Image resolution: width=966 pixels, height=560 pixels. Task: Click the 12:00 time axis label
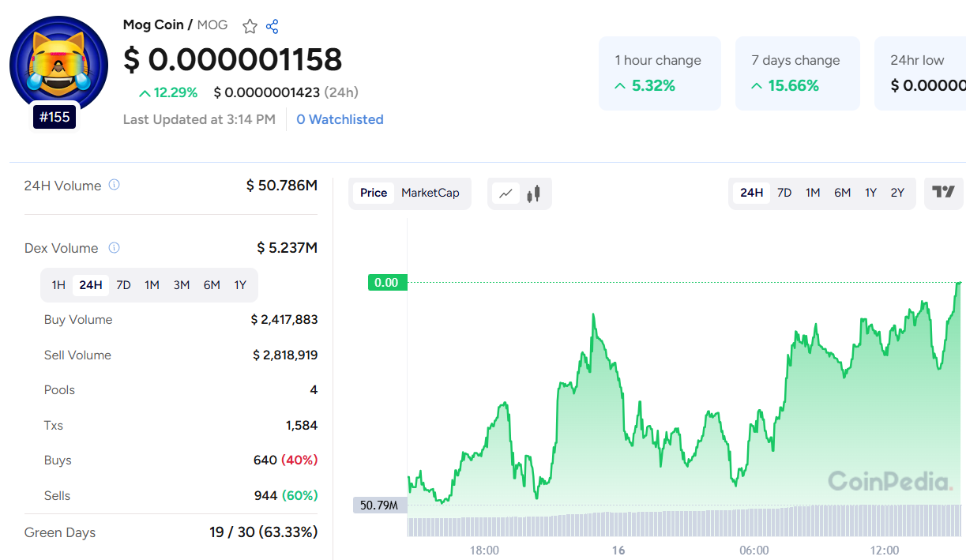885,551
